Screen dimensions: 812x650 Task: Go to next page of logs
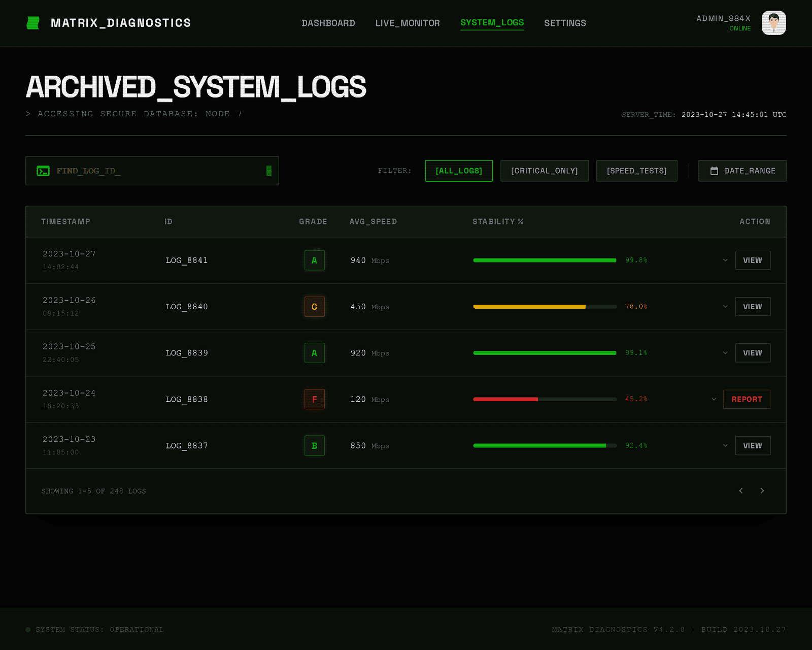coord(762,491)
